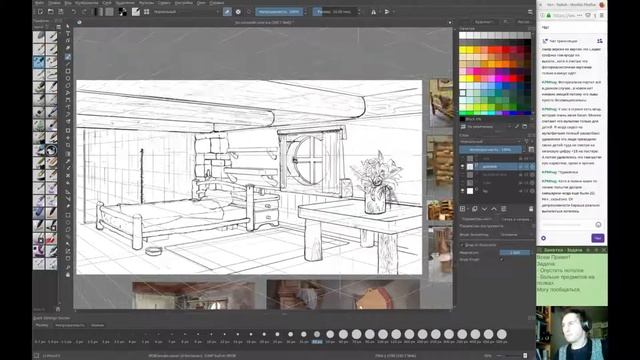Open the toolbar blending mode dropdown

(186, 12)
